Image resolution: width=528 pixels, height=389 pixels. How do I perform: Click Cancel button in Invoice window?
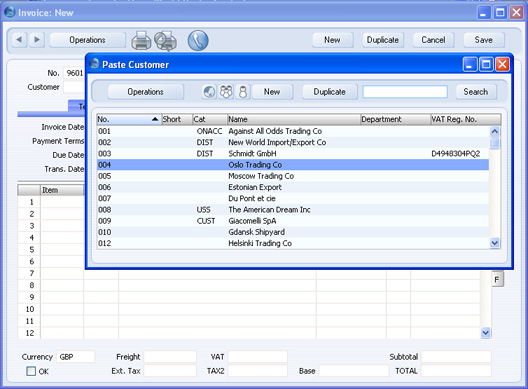(433, 40)
